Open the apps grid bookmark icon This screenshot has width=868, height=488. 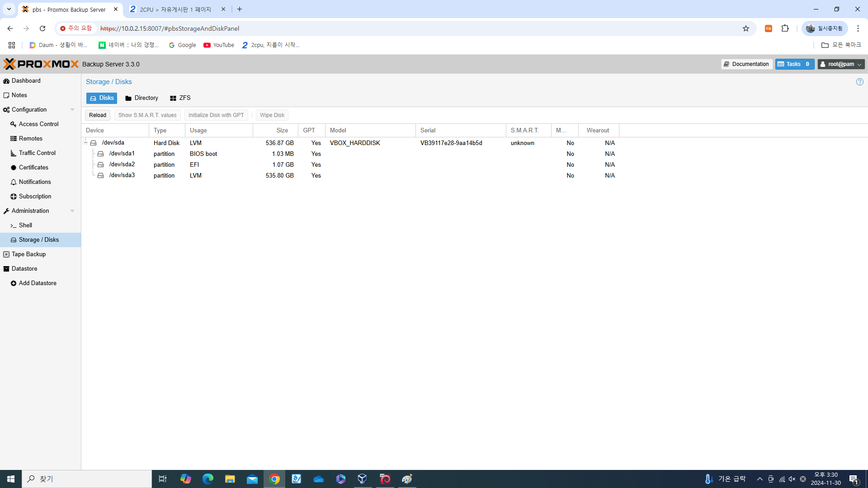click(x=12, y=45)
